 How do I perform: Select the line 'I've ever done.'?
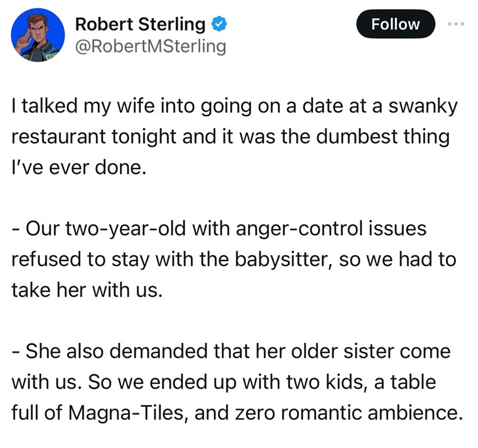point(78,167)
